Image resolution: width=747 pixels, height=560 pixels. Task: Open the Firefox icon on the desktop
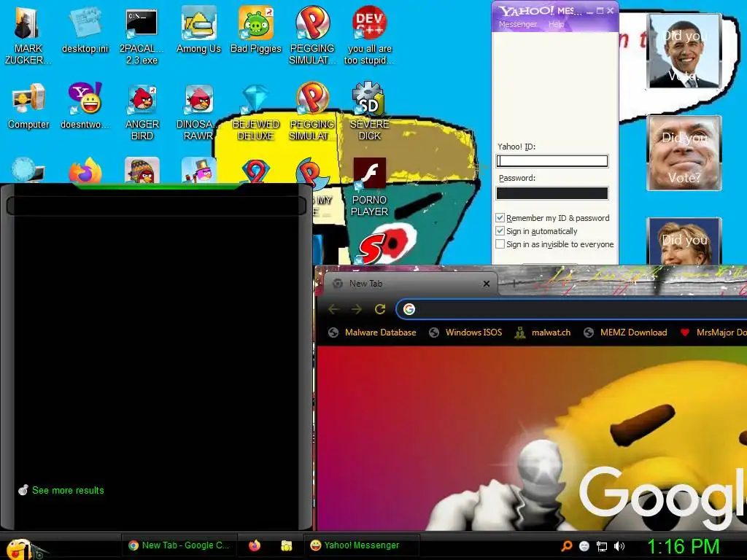pyautogui.click(x=85, y=171)
